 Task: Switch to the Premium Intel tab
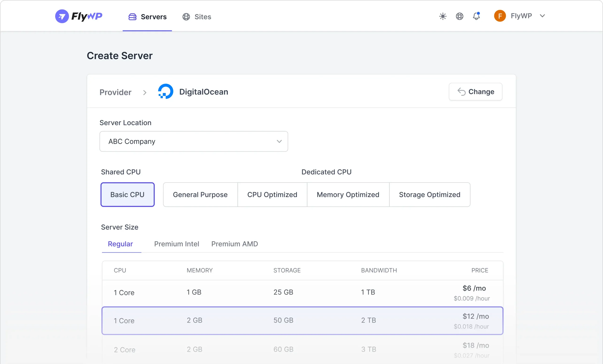click(176, 244)
